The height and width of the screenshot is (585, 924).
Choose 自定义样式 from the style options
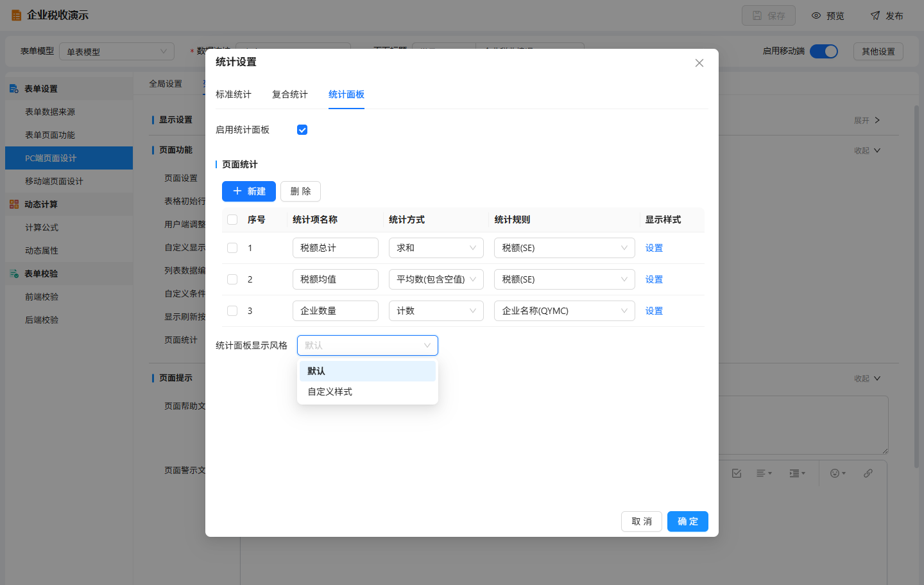[368, 392]
